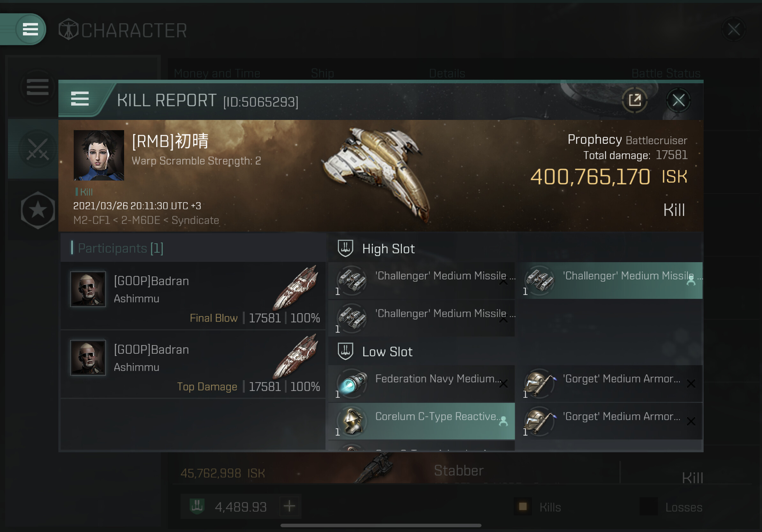Click the Corelum C-Type Reactive module
The width and height of the screenshot is (762, 532).
point(422,421)
